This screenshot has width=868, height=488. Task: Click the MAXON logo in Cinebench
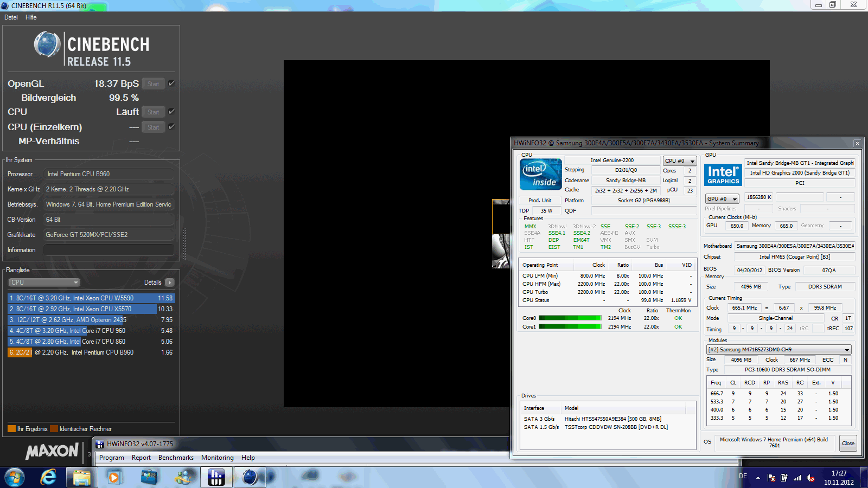[52, 451]
